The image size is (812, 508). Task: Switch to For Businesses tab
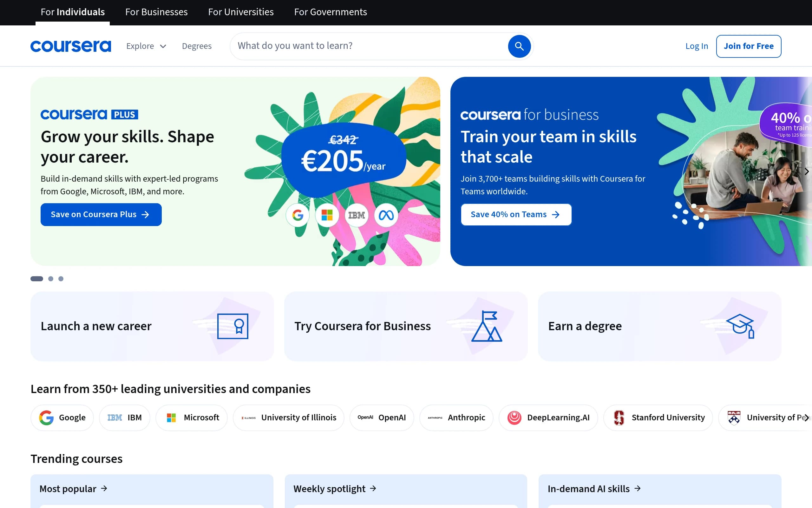point(156,12)
